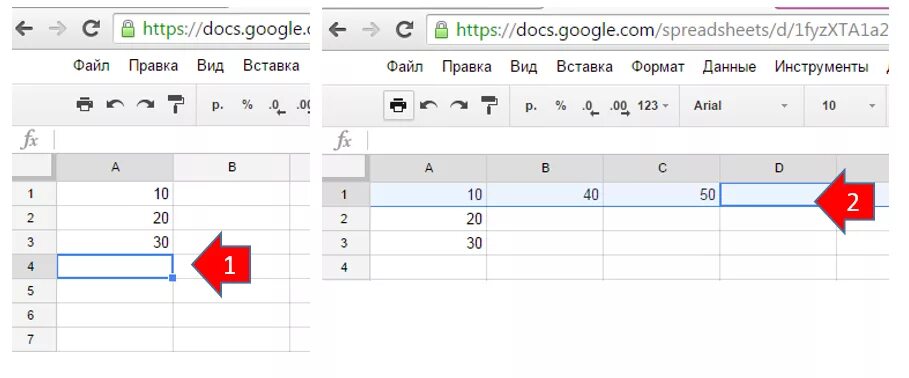
Task: Apply currency format 'р.' in the right spreadsheet
Action: point(530,106)
